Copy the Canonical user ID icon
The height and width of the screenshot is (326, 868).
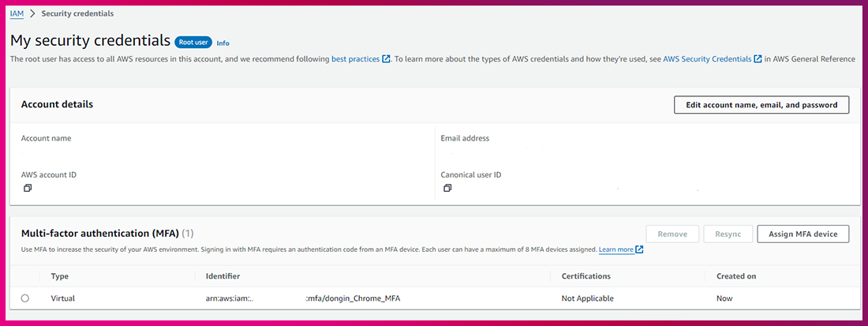coord(447,189)
